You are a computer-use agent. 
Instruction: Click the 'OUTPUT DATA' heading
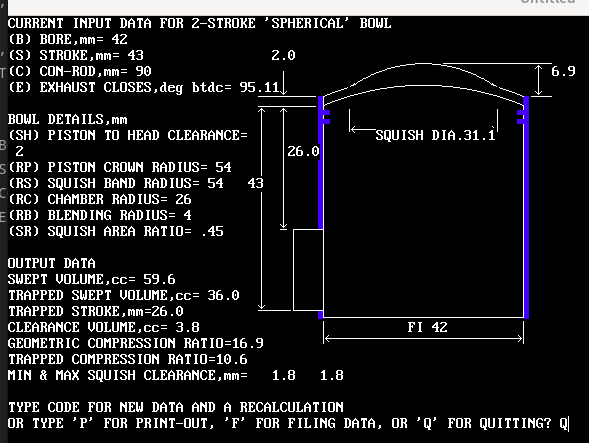click(x=52, y=263)
